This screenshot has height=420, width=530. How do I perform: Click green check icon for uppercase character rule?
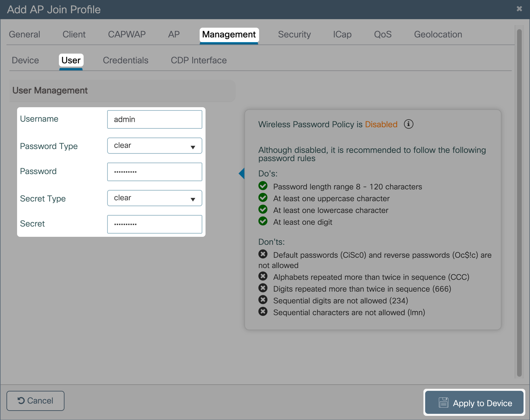click(263, 198)
